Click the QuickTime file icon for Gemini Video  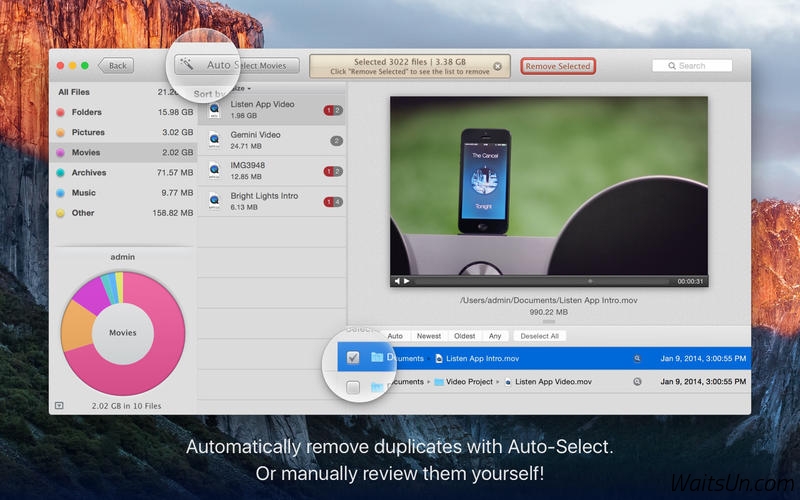click(214, 140)
